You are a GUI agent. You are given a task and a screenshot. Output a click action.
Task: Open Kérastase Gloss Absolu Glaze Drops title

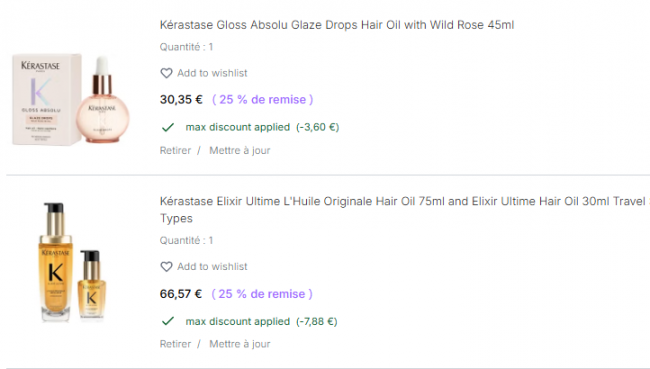(337, 25)
